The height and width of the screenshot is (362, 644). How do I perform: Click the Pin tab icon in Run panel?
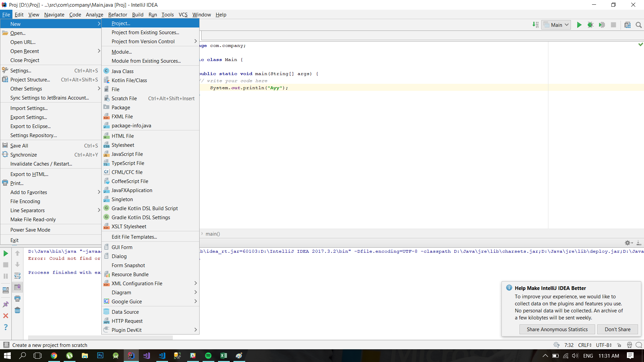coord(6,304)
